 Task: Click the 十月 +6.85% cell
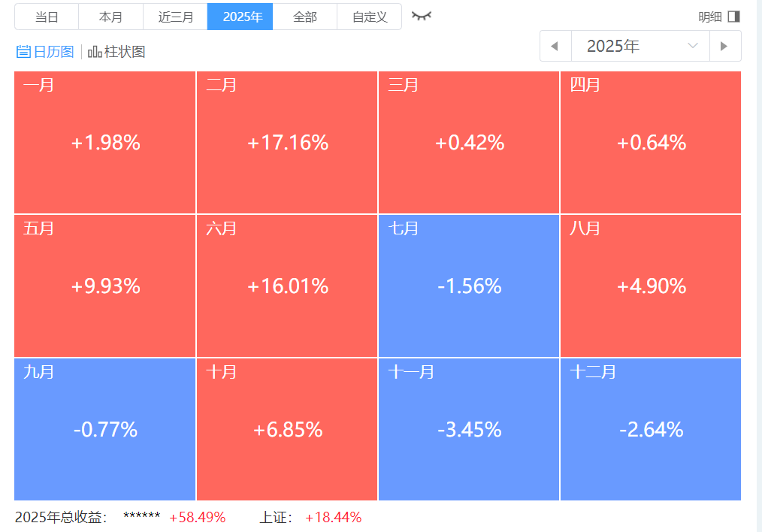pyautogui.click(x=287, y=429)
